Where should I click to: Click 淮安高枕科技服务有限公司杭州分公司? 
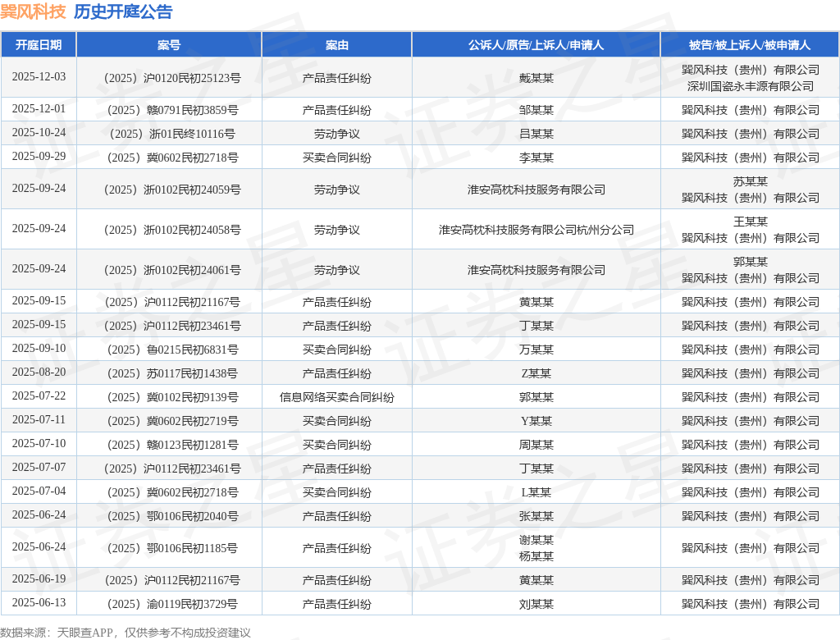(536, 230)
